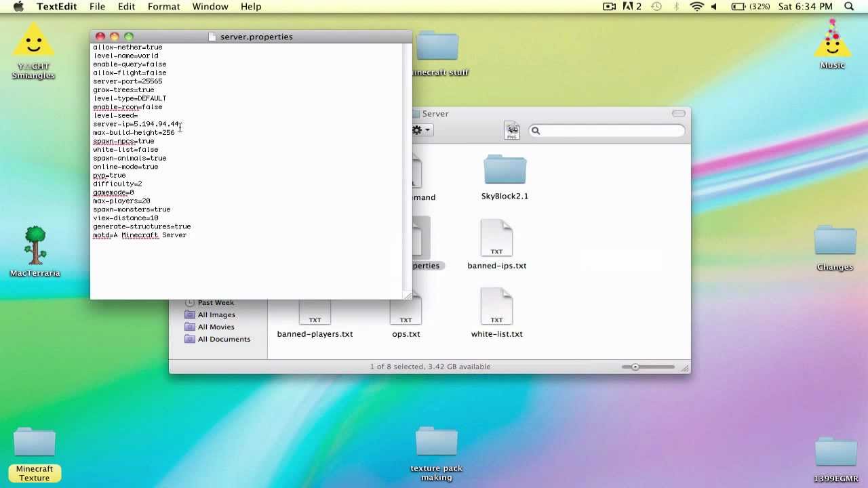Screen dimensions: 868x488
Task: Open the Window menu
Action: coord(210,7)
